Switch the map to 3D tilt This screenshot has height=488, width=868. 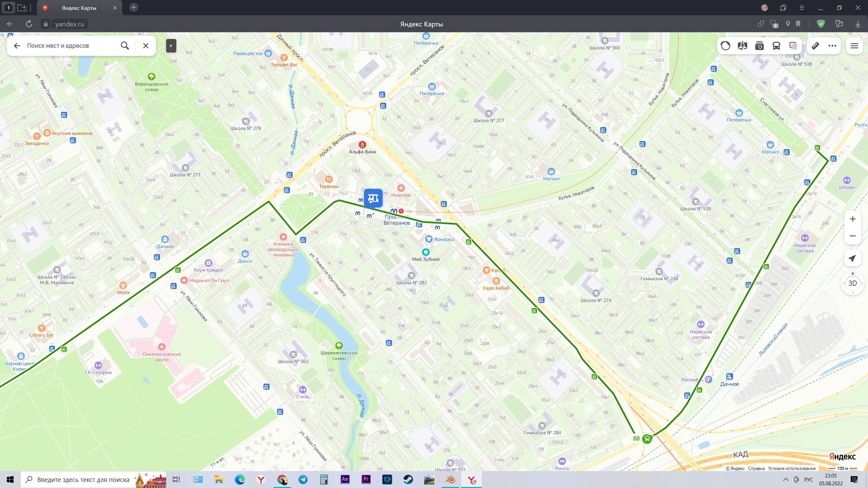click(852, 283)
